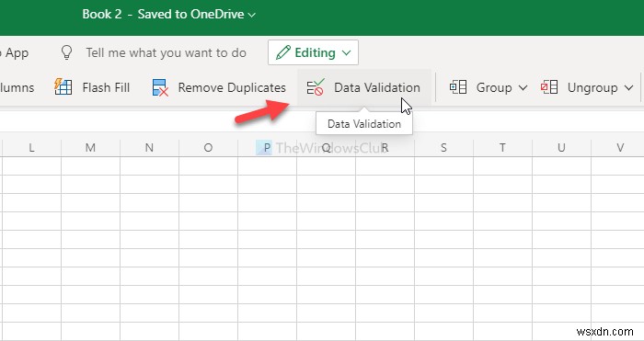Click the Group rows icon
644x341 pixels.
coord(458,87)
